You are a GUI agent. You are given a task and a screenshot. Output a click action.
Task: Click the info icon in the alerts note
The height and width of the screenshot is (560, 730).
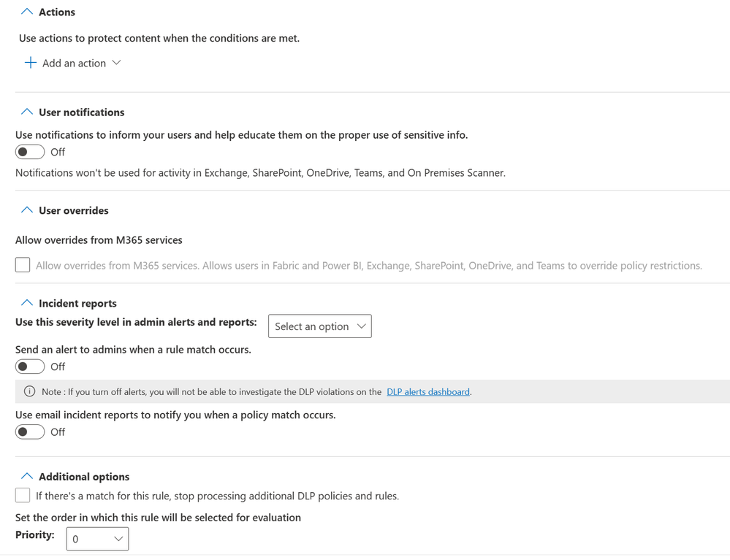30,391
